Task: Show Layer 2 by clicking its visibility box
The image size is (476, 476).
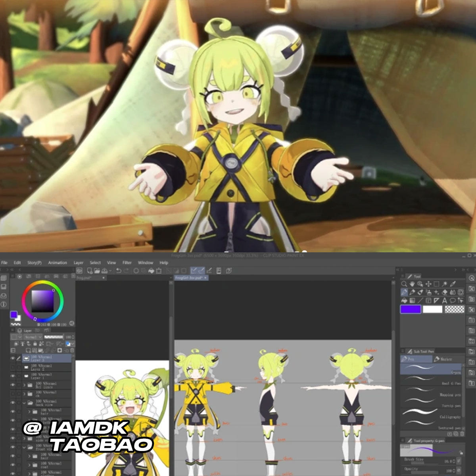Action: (x=13, y=367)
